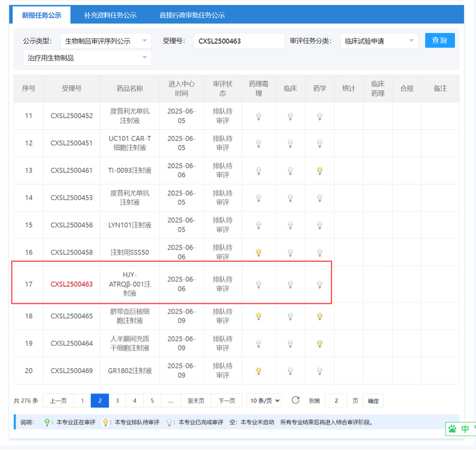The height and width of the screenshot is (450, 476).
Task: Click the 药理毒理 column header
Action: (258, 88)
